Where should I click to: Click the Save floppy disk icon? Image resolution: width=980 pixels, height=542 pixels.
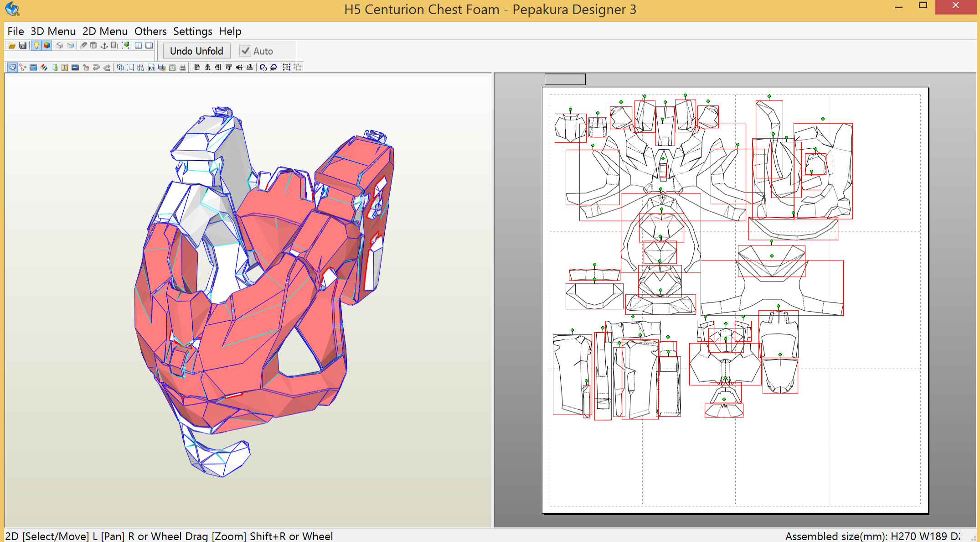(23, 46)
